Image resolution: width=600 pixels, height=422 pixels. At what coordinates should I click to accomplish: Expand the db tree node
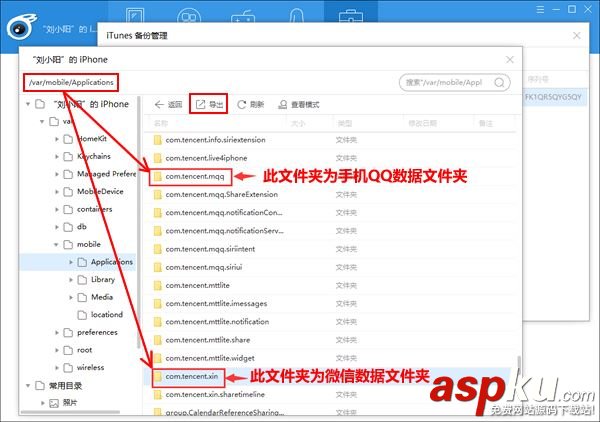(57, 227)
